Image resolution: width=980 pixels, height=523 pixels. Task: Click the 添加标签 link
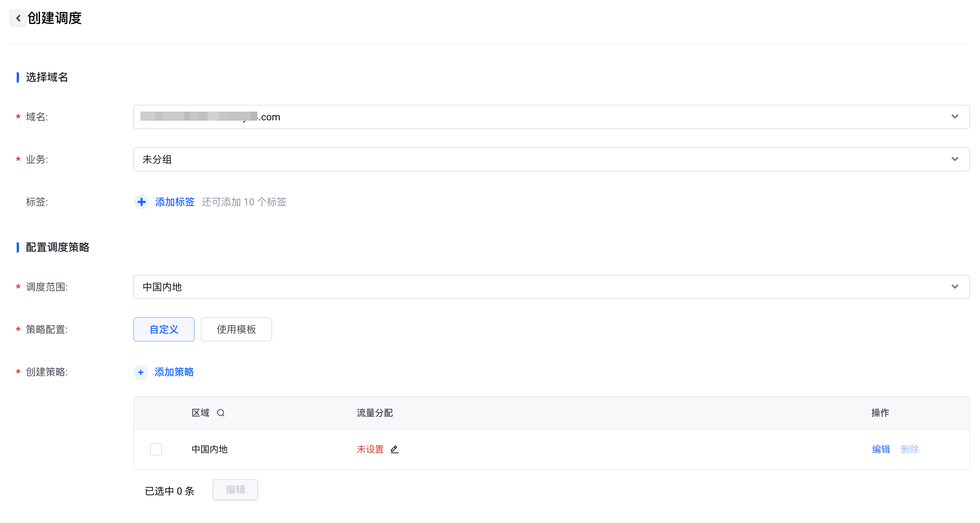tap(175, 202)
